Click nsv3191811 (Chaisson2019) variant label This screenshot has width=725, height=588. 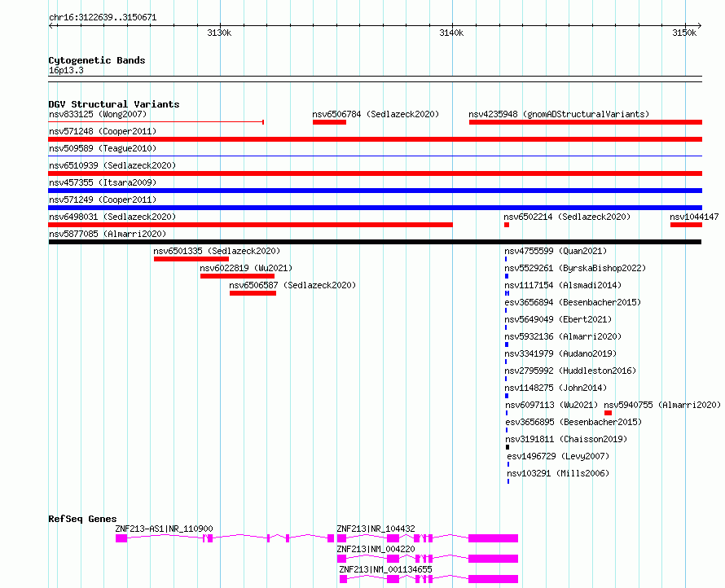coord(566,439)
